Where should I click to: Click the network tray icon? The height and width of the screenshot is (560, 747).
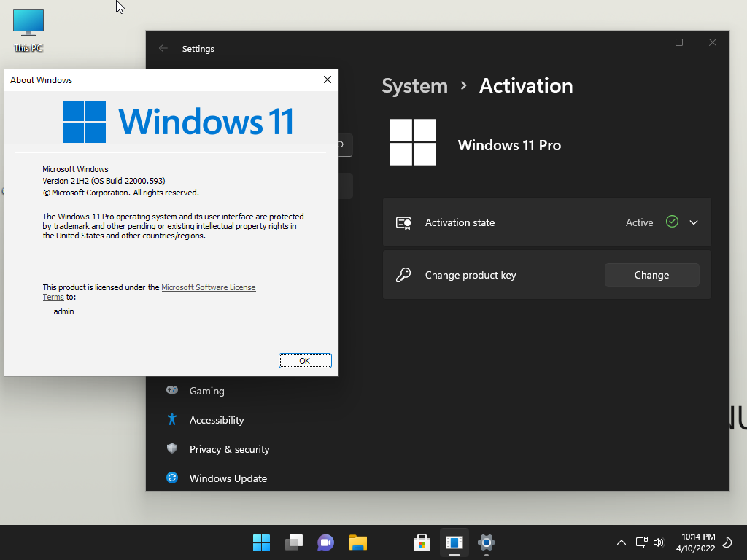(642, 542)
